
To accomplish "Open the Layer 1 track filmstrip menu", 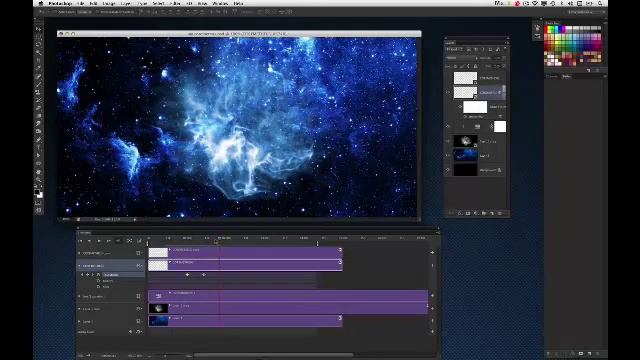I will click(x=139, y=322).
